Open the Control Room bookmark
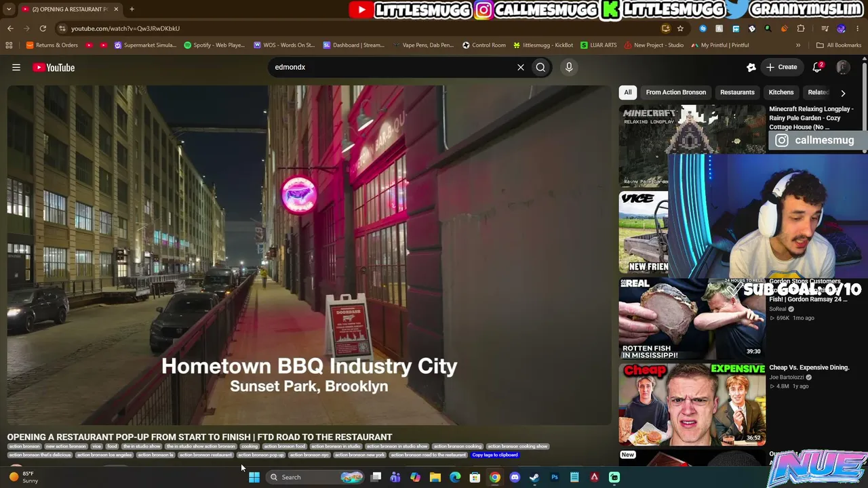The width and height of the screenshot is (868, 488). [484, 45]
